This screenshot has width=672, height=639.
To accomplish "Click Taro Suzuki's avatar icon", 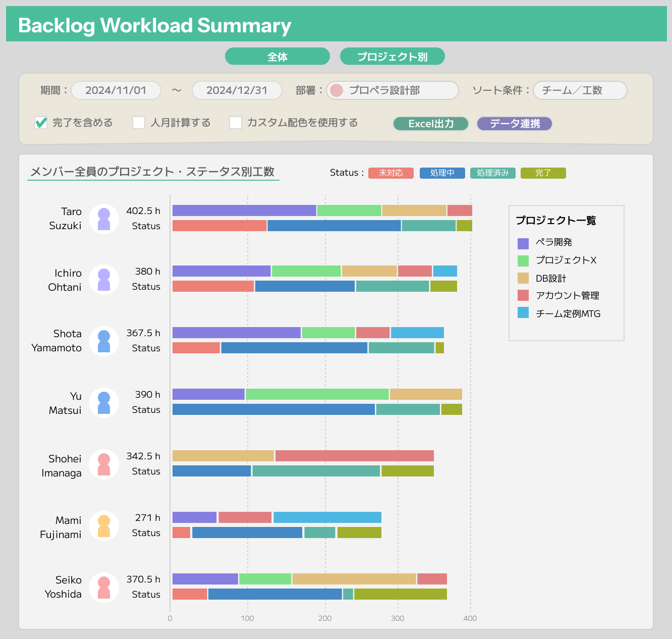I will (104, 219).
